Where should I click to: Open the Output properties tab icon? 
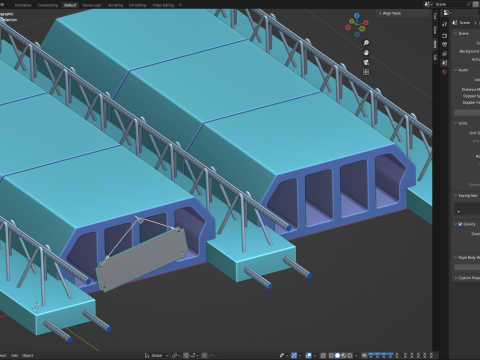coord(444,44)
